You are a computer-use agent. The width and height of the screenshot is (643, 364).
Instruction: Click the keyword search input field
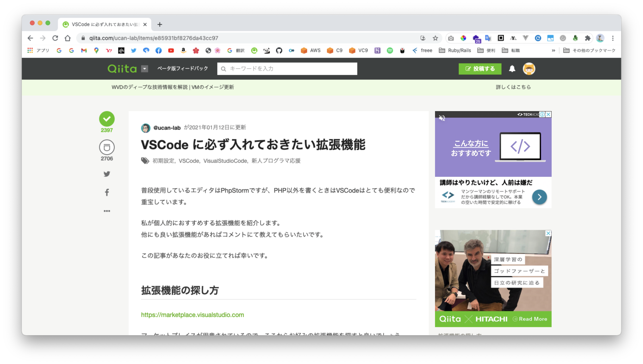[287, 69]
